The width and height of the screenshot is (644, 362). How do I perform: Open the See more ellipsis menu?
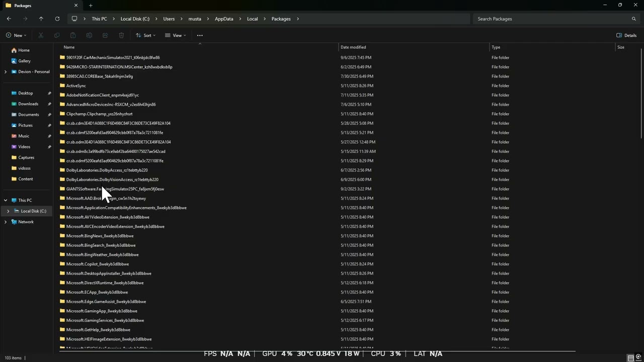tap(200, 35)
